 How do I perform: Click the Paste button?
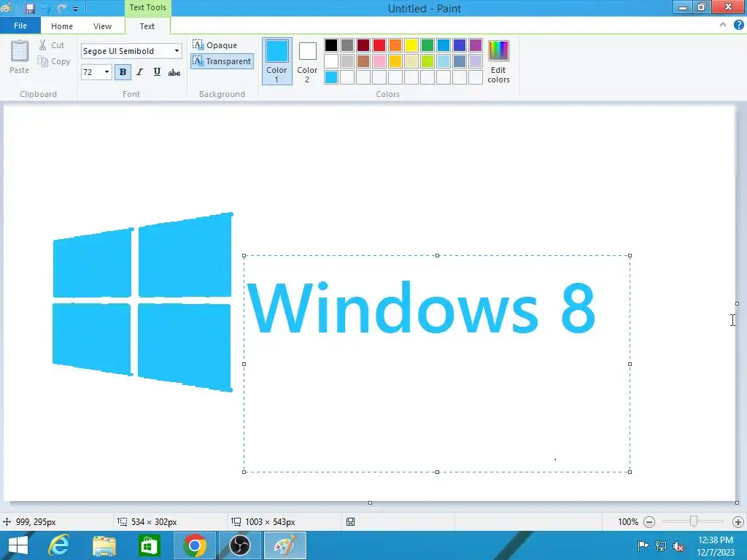pyautogui.click(x=20, y=57)
